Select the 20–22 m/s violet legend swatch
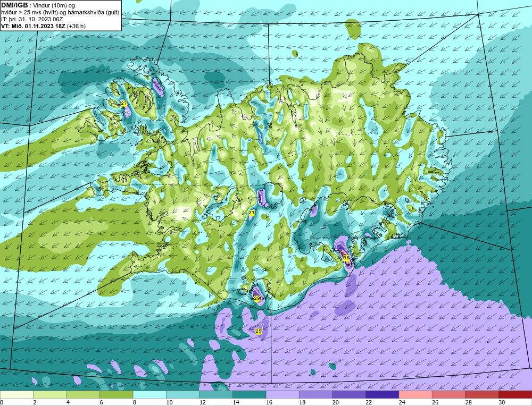This screenshot has width=532, height=406. [x=349, y=394]
